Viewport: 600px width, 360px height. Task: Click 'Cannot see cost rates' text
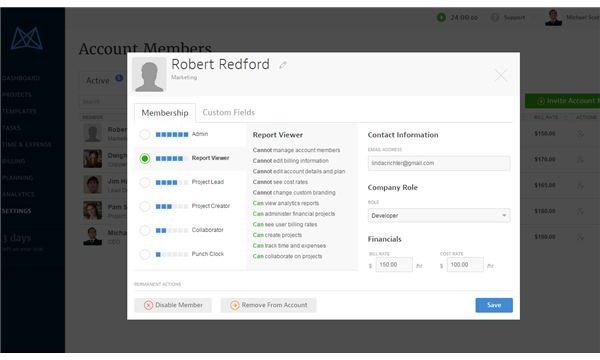(x=280, y=182)
